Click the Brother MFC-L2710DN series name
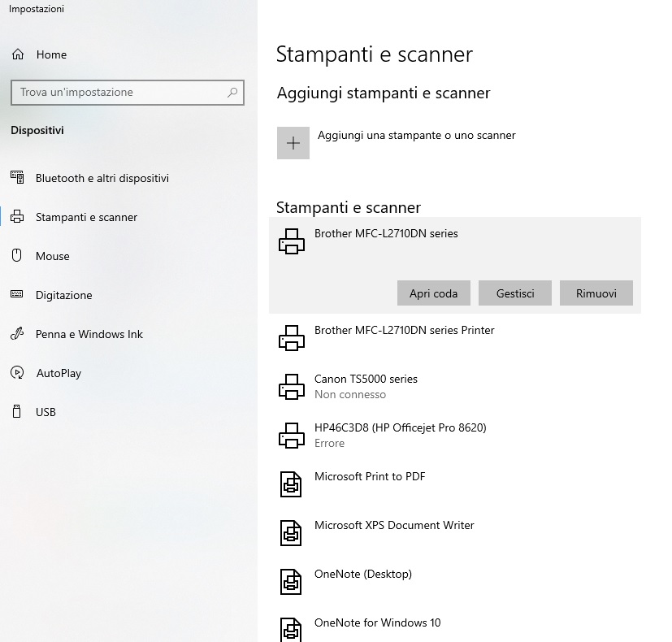Screen dimensions: 672x642 click(x=386, y=233)
